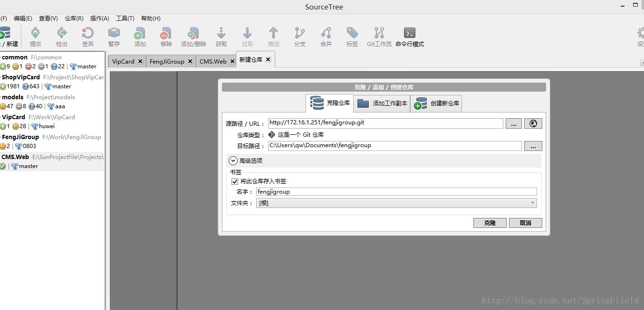The width and height of the screenshot is (644, 310).
Task: Close the FengJiGroup tab
Action: pos(190,61)
